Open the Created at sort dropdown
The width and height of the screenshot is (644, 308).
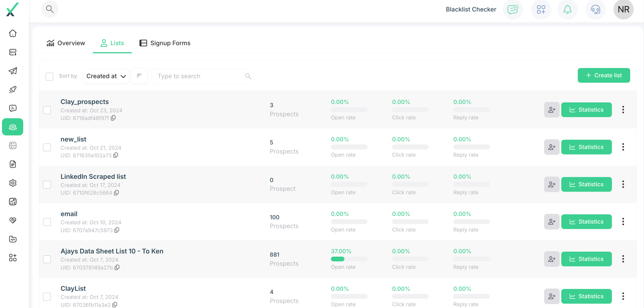[106, 76]
